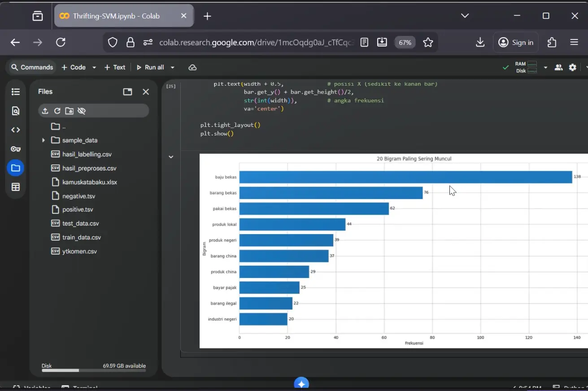Insert a new code cell

point(74,67)
